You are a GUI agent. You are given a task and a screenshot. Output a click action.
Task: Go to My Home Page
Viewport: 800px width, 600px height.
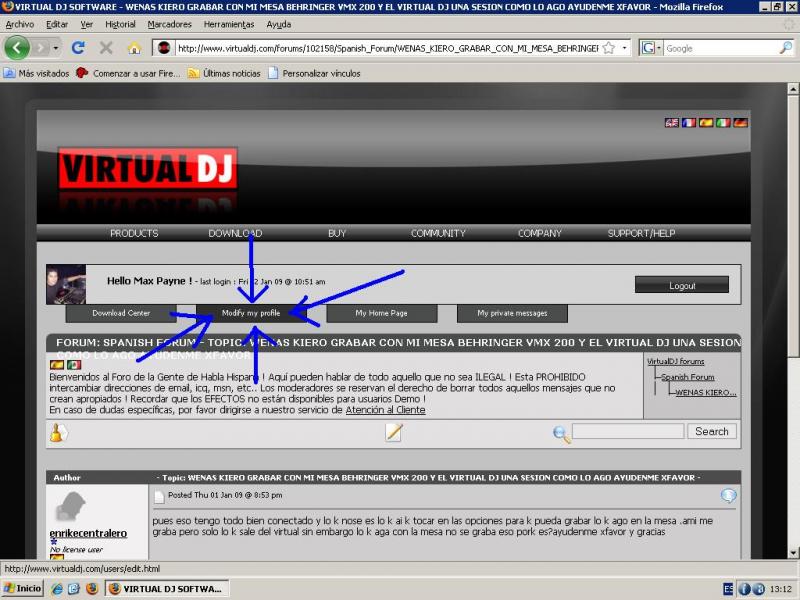pos(382,313)
